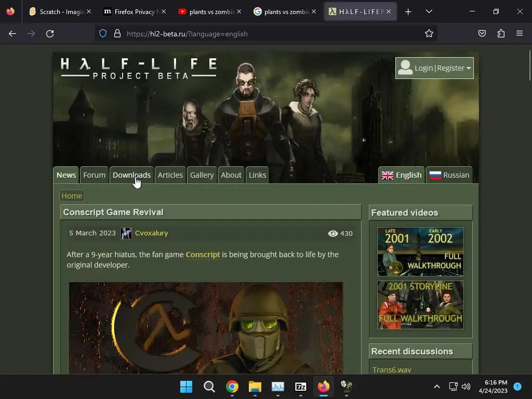The width and height of the screenshot is (532, 399).
Task: Open the Articles site tab
Action: coord(170,175)
